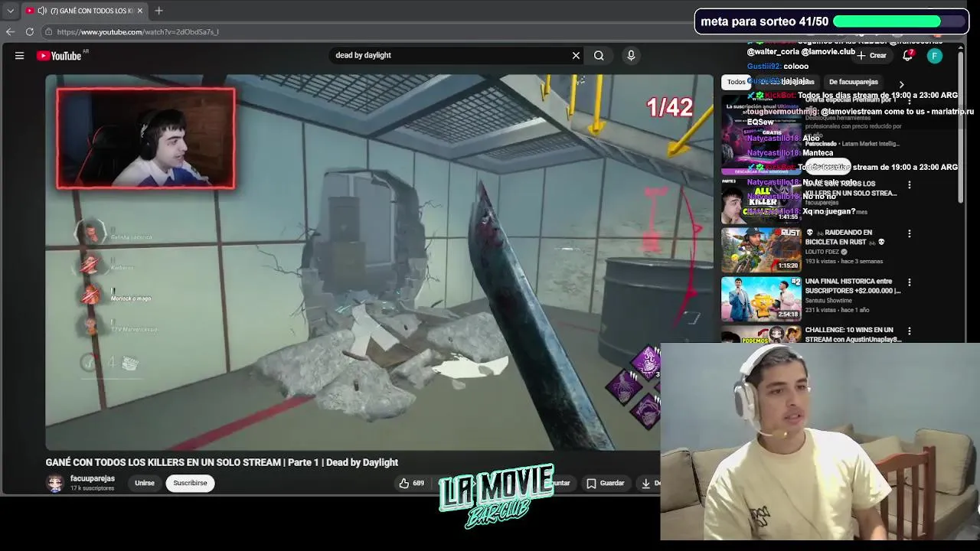Click the RAIDEANDO EN BICICLETA EN RUST title

point(844,237)
